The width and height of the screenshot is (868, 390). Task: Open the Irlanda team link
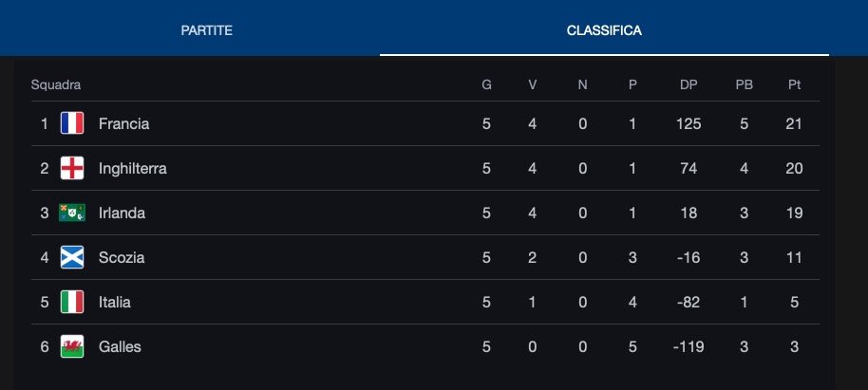pyautogui.click(x=122, y=213)
